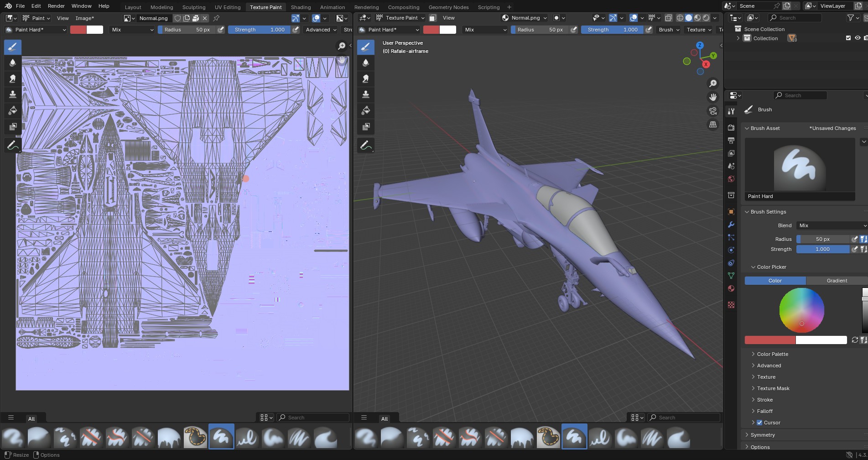Unlink the Normal.png image with the X button
Screen dimensions: 868x460
click(205, 18)
